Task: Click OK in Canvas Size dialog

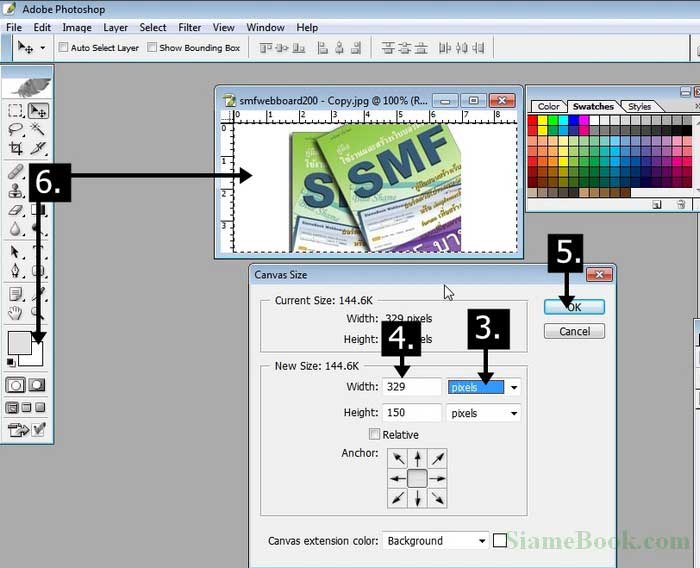Action: click(574, 307)
